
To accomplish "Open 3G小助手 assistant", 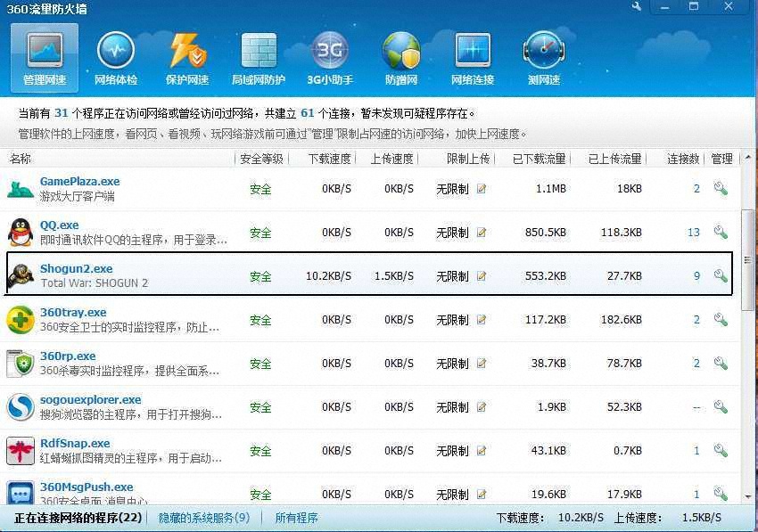I will coord(330,58).
